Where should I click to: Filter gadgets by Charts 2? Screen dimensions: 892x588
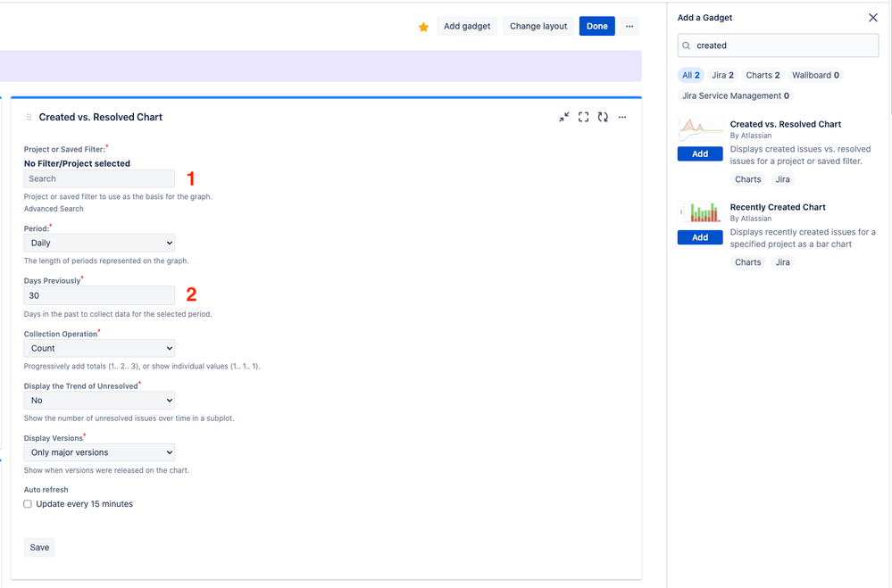pyautogui.click(x=763, y=75)
